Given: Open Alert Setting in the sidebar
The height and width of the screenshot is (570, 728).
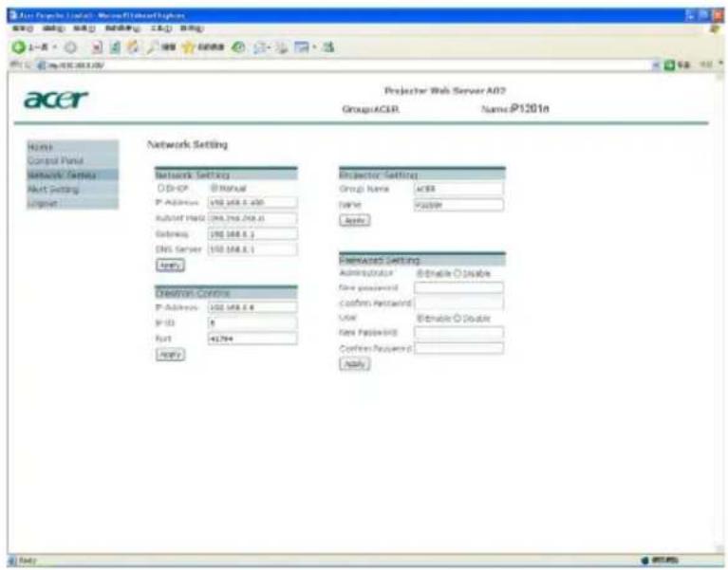Looking at the screenshot, I should (x=72, y=190).
